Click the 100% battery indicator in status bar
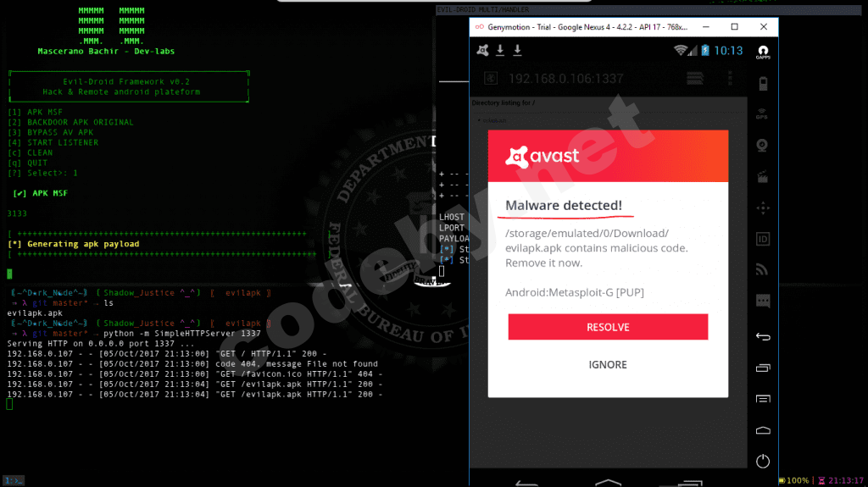Screen dimensions: 868x487 tap(793, 480)
